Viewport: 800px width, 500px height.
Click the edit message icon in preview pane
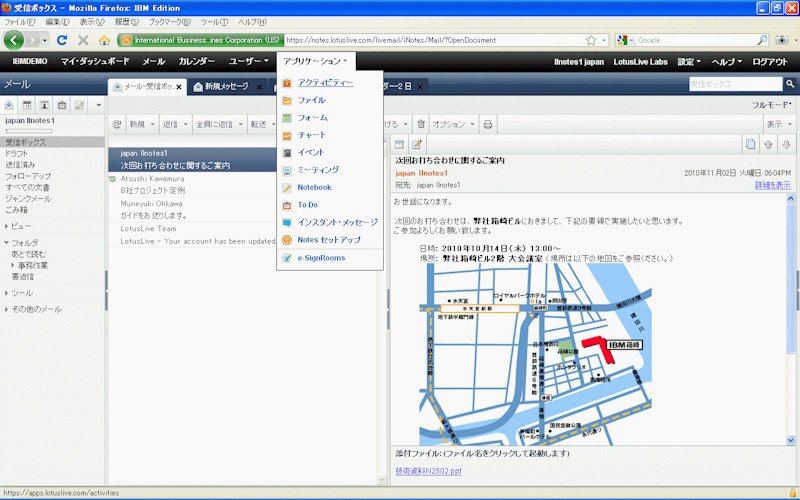[417, 144]
